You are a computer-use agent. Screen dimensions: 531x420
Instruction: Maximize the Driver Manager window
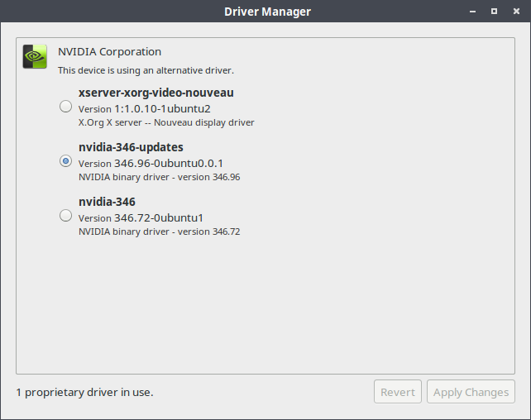click(494, 12)
